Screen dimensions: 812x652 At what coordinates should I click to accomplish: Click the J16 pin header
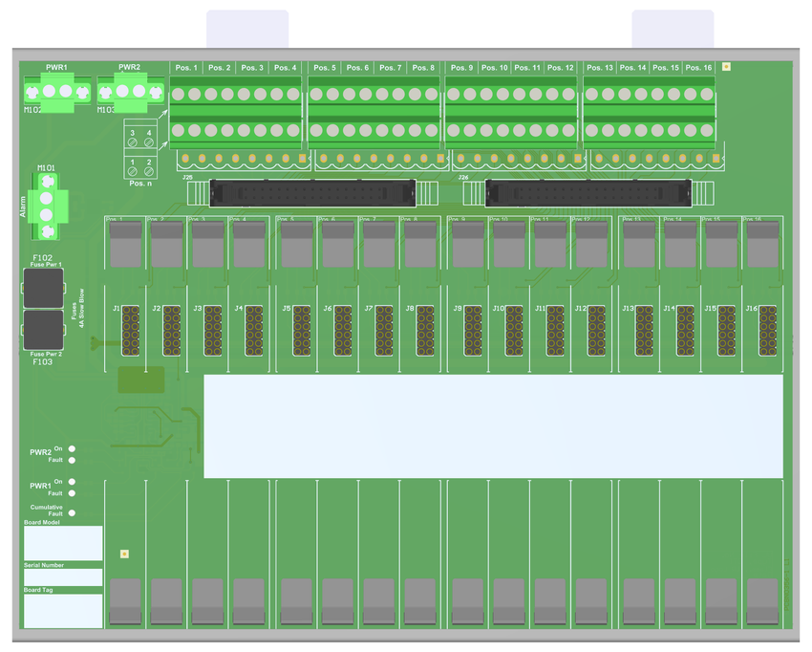click(x=767, y=331)
